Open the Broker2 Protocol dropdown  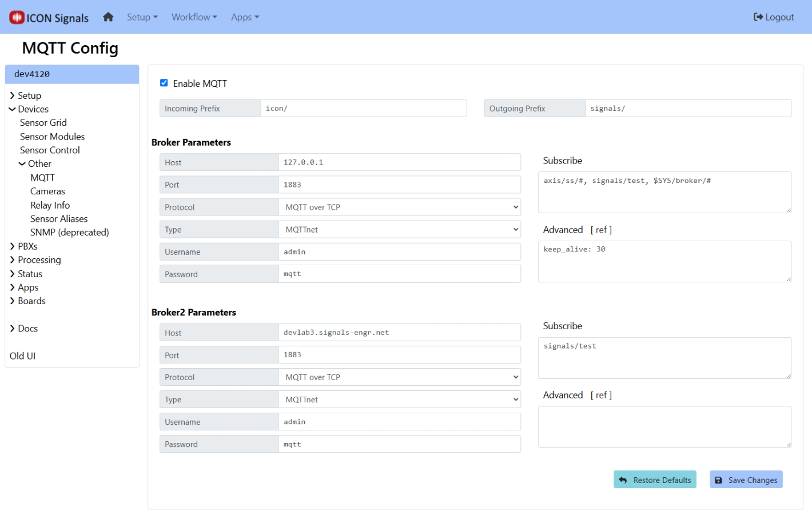(399, 377)
